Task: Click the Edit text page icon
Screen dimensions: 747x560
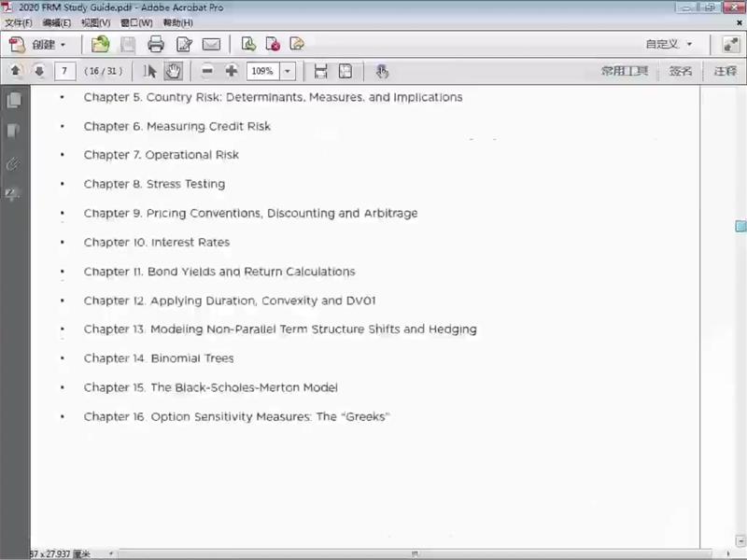Action: tap(184, 44)
